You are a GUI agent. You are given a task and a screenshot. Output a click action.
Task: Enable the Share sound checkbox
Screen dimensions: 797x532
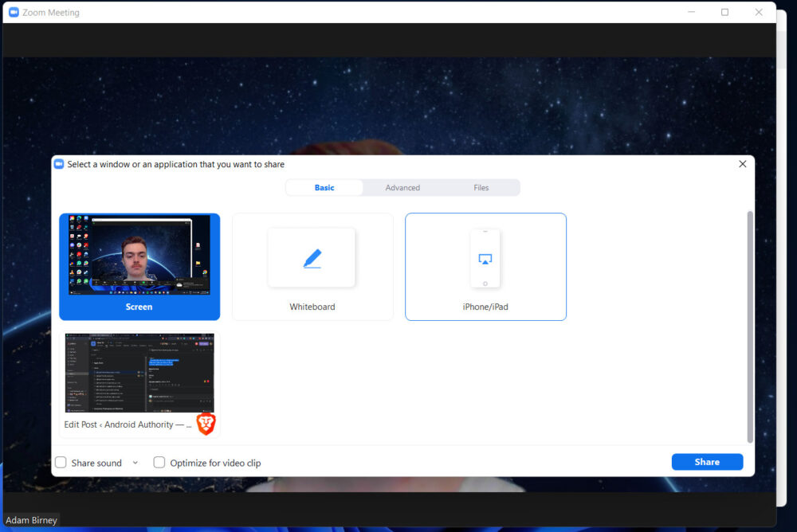tap(61, 462)
